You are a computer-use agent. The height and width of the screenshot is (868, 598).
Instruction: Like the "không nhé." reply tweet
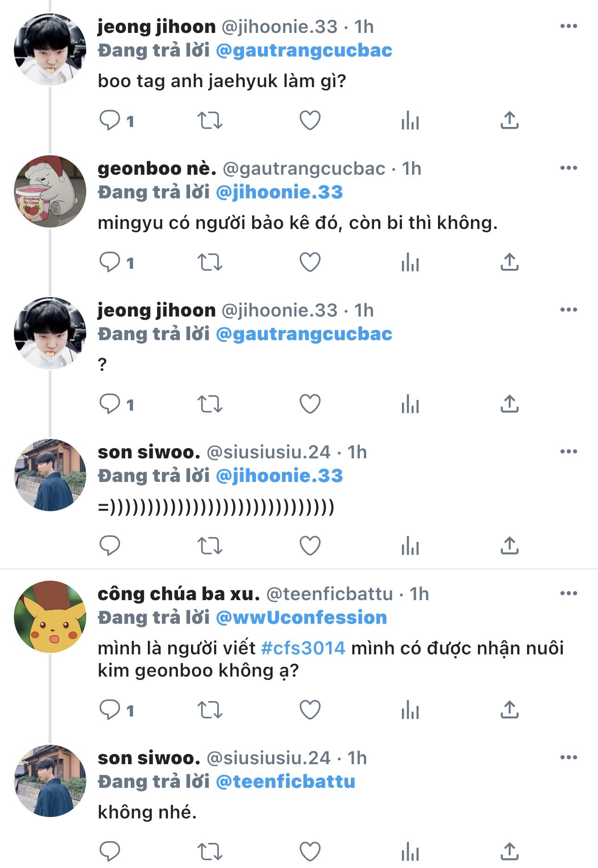coord(310,852)
